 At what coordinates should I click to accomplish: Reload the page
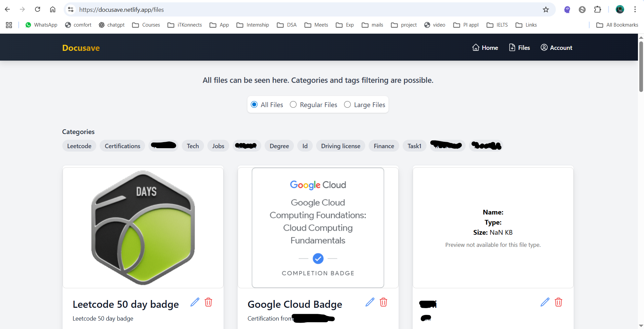37,9
